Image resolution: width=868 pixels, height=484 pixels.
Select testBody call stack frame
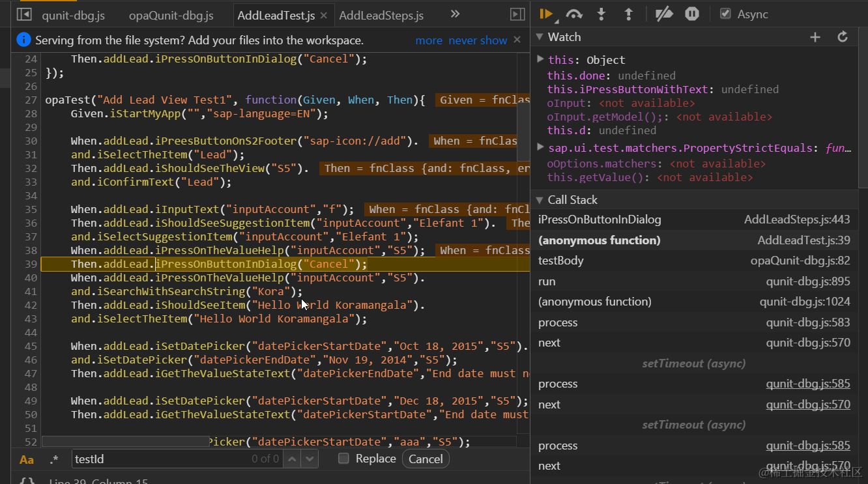tap(694, 261)
